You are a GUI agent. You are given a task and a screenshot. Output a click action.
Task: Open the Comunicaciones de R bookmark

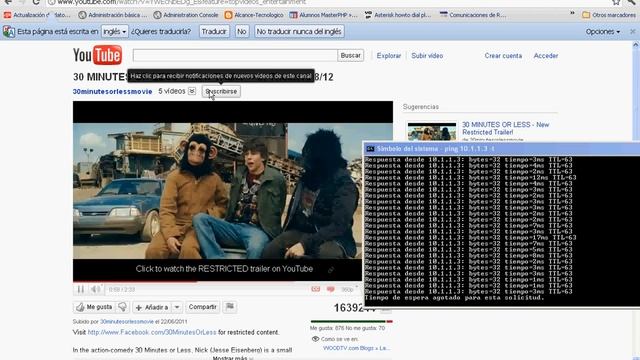pyautogui.click(x=473, y=15)
